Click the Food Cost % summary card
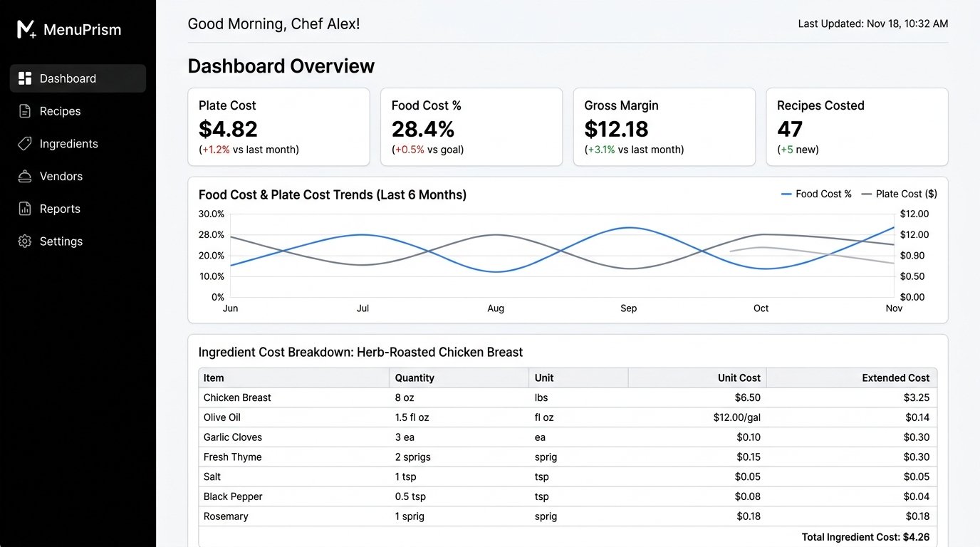 click(471, 127)
